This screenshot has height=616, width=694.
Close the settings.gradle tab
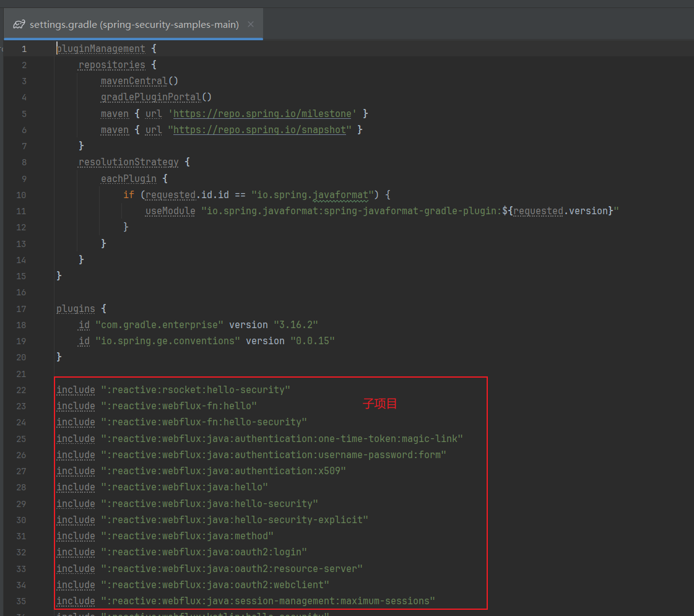(251, 24)
